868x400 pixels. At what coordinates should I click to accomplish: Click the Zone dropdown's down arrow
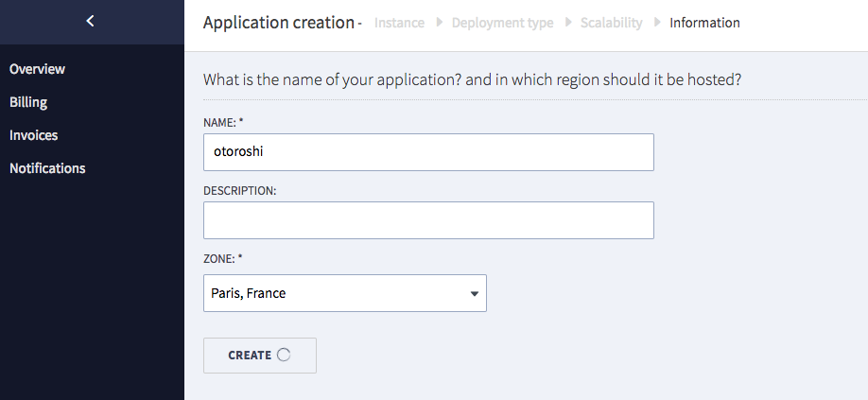474,294
